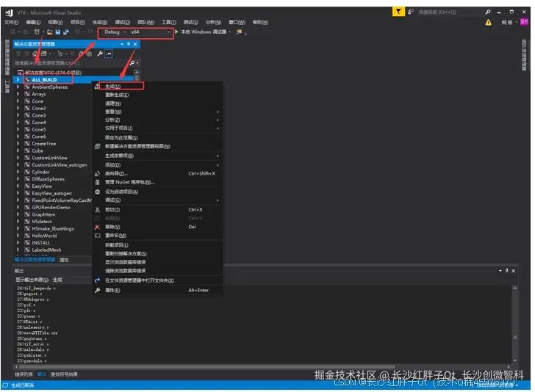Expand the INSTALL project node
The height and width of the screenshot is (392, 535).
[x=18, y=243]
